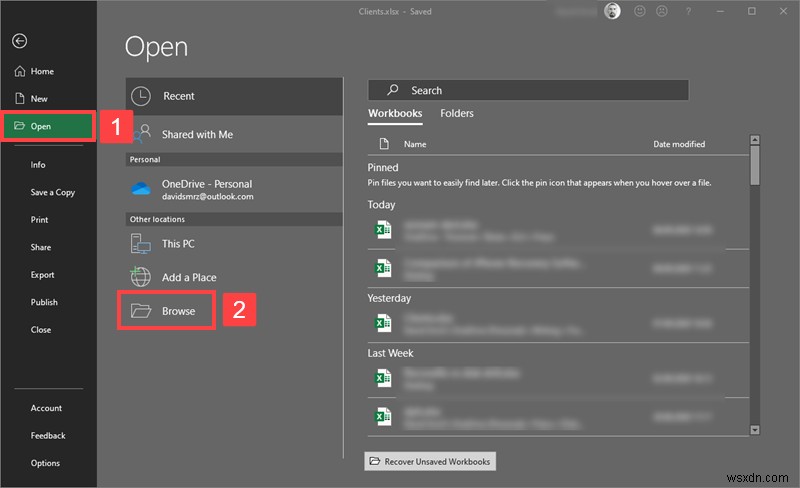The image size is (800, 488).
Task: Click the Browse folder icon
Action: 142,311
